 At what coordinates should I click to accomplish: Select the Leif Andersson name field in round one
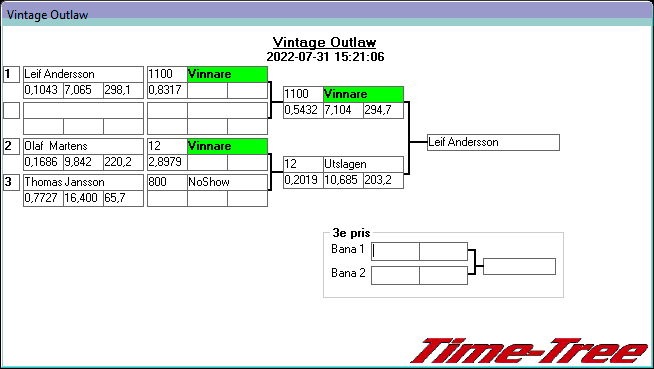tap(83, 74)
